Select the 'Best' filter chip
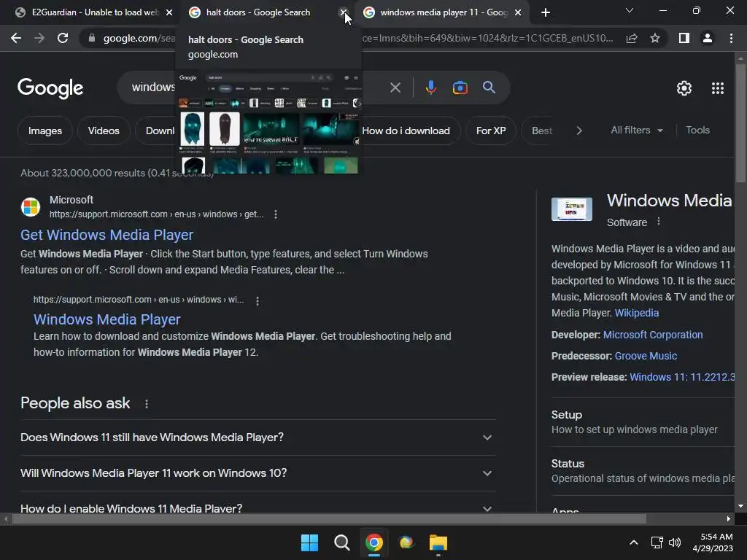 [x=542, y=131]
